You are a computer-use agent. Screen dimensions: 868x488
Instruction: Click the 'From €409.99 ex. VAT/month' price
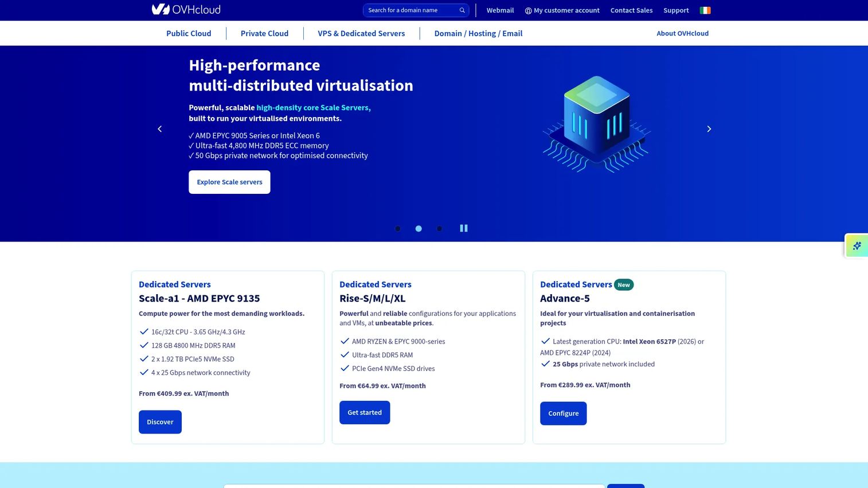[x=183, y=393]
